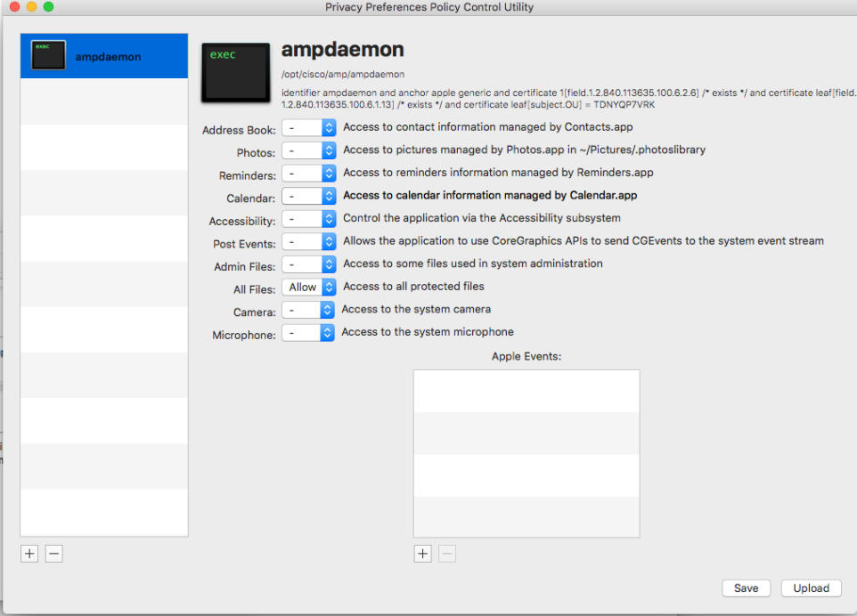Click the /opt/cisco/amp/ampdaemon path text
This screenshot has width=857, height=616.
click(x=343, y=74)
